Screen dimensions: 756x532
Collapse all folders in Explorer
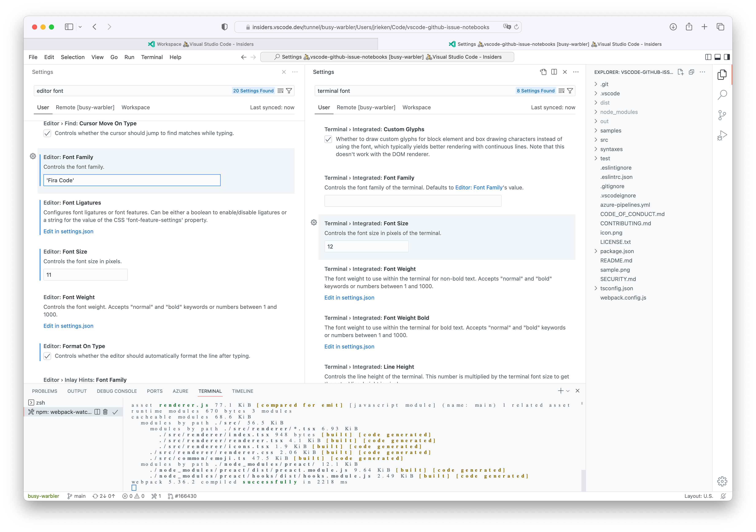coord(691,72)
